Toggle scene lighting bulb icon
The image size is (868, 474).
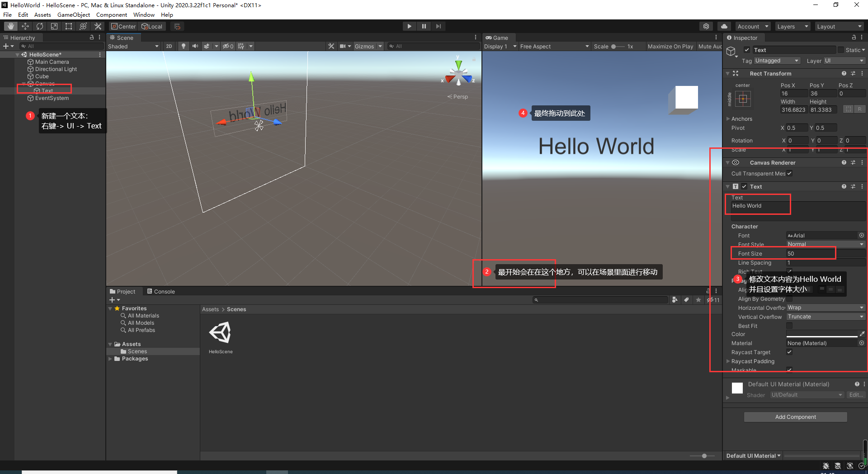[183, 46]
